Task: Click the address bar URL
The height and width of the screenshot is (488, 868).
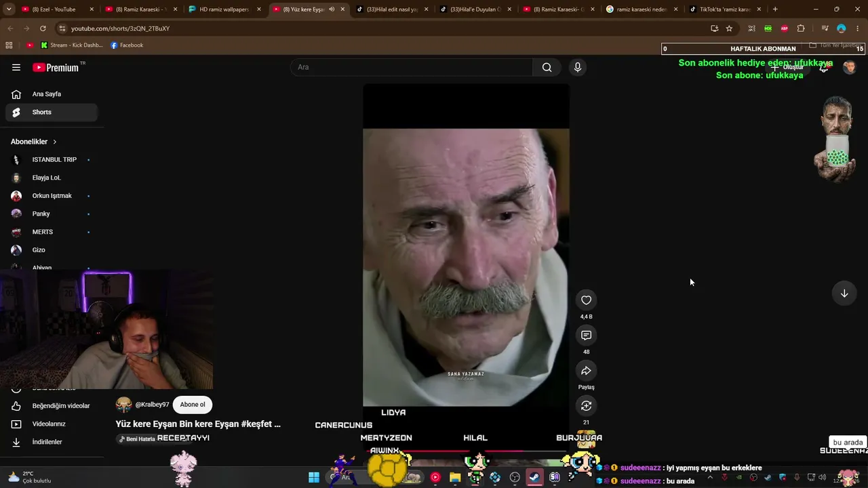Action: [x=121, y=28]
